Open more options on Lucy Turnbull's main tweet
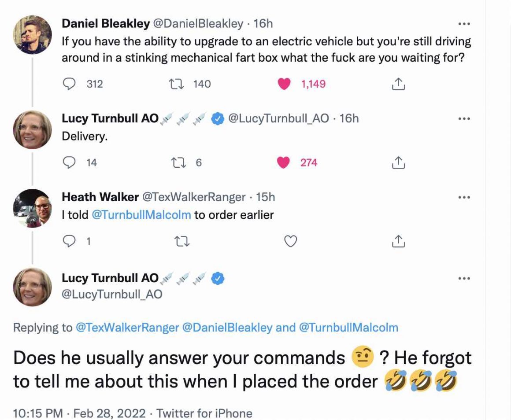This screenshot has height=420, width=511. (x=464, y=278)
